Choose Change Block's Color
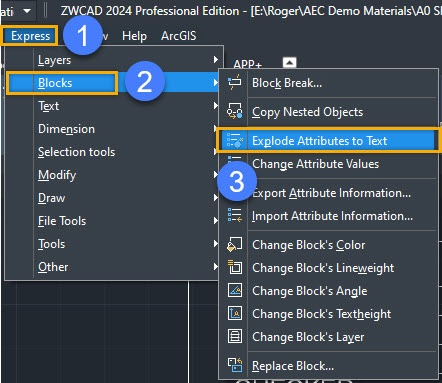This screenshot has height=383, width=442. pyautogui.click(x=328, y=245)
